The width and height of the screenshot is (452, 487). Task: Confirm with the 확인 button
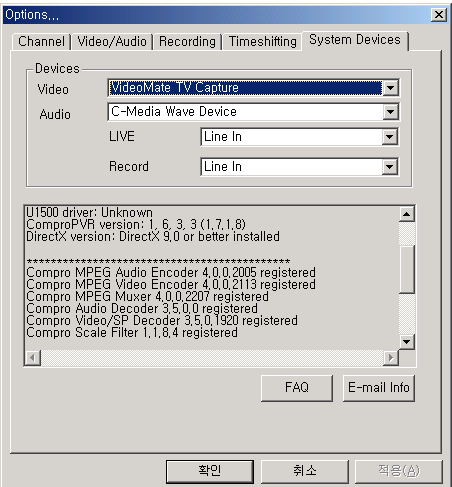pos(210,471)
